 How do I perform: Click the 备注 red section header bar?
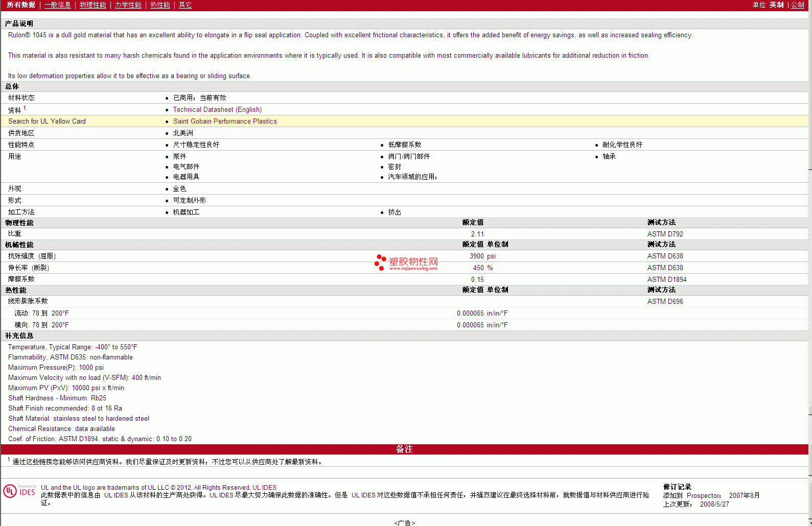tap(404, 449)
